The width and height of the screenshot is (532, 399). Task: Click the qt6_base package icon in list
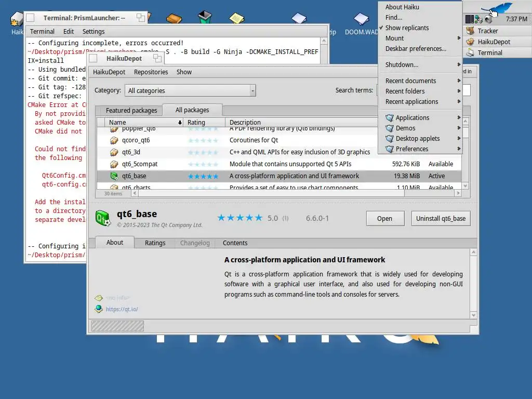(114, 176)
